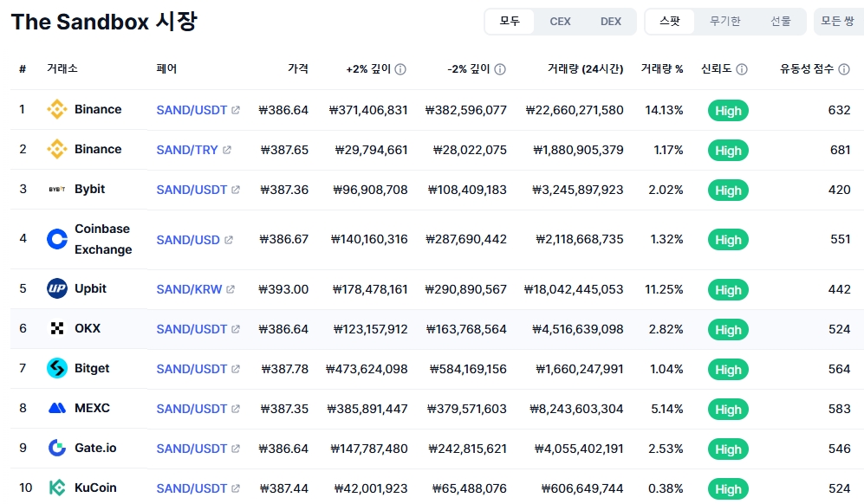
Task: Open the 모든 쌍 pairs dropdown
Action: [x=839, y=22]
